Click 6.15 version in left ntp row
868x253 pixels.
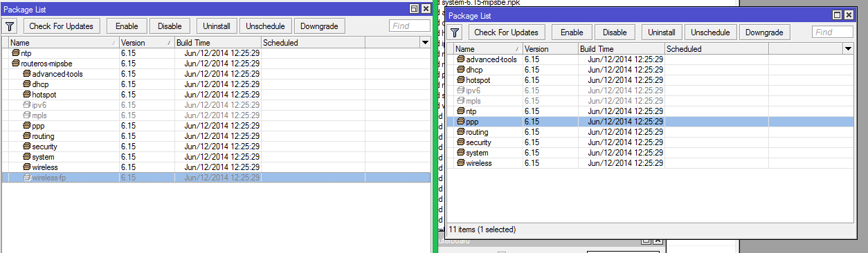point(128,53)
